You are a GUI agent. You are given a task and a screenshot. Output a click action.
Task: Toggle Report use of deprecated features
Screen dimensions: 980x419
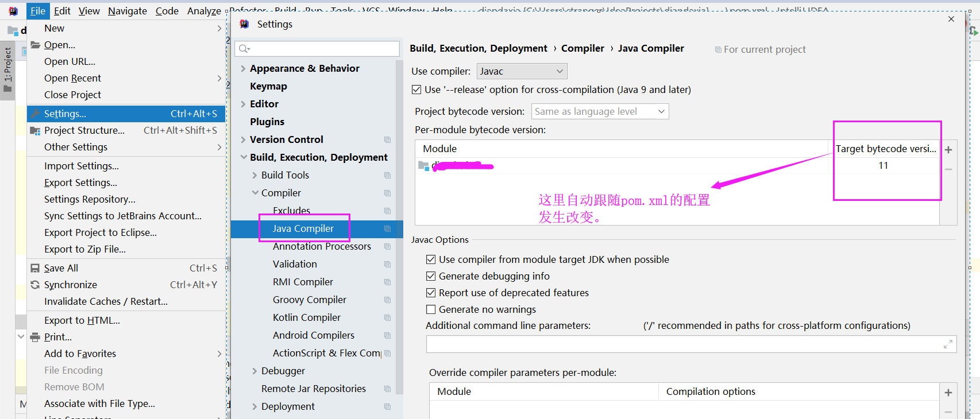tap(431, 293)
